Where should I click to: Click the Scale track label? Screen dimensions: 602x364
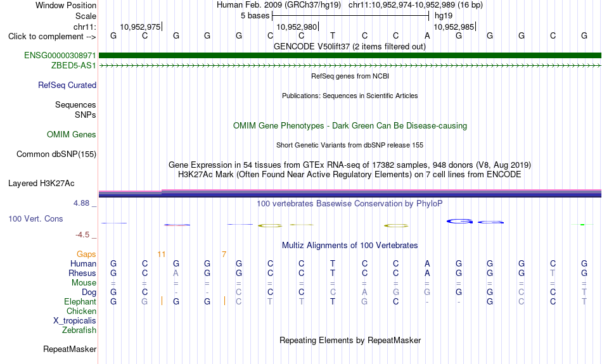point(86,16)
